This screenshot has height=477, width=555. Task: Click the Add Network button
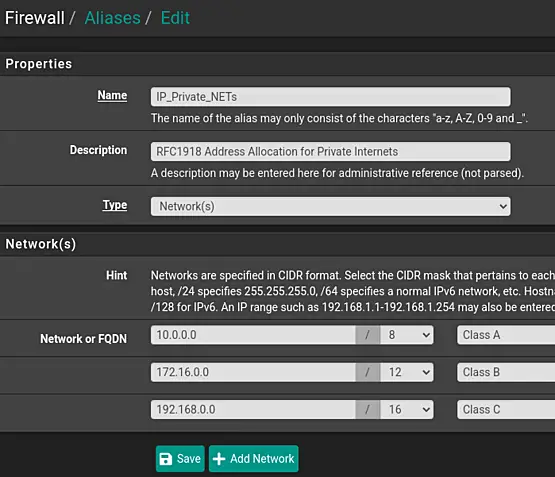253,459
